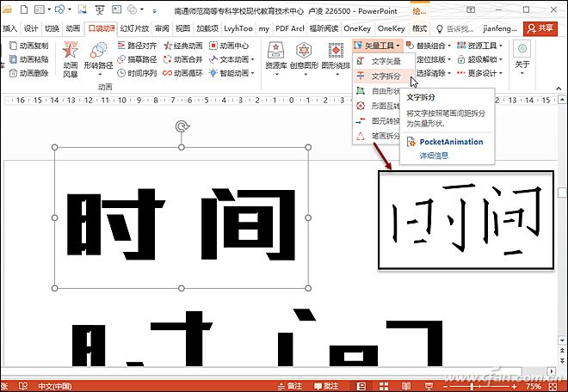Open the 批注 comments pane from status bar

tap(326, 386)
